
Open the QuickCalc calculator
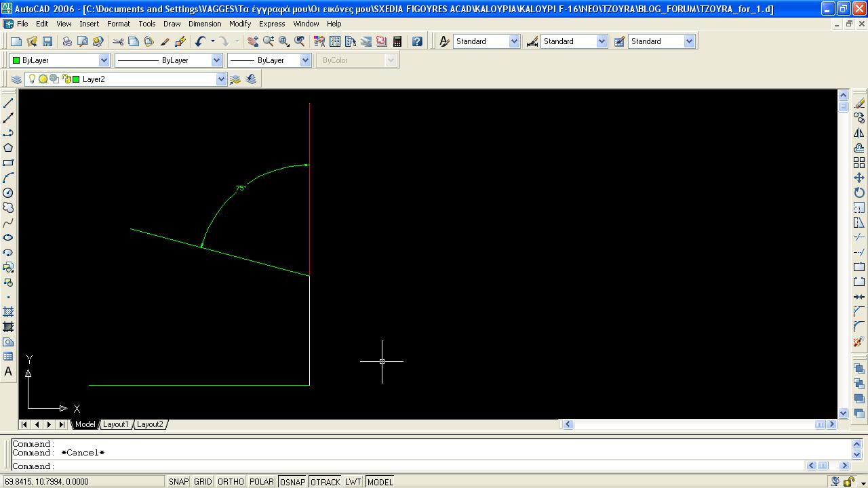(x=397, y=41)
